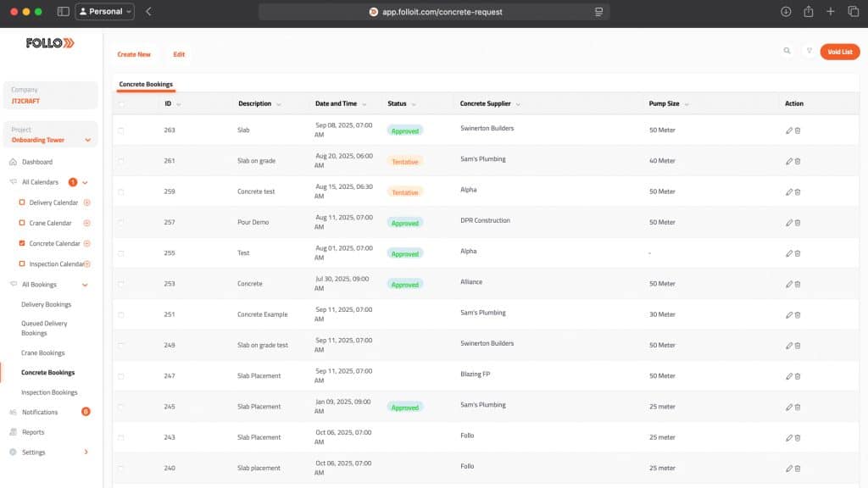Select the checkbox for booking 263
Viewport: 868px width, 488px height.
[x=120, y=130]
